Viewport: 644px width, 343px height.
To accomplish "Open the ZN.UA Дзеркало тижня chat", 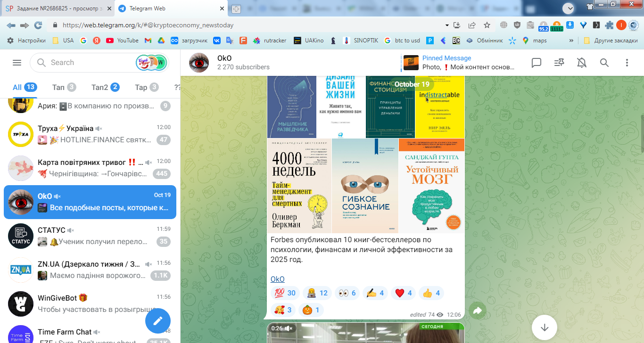I will [90, 270].
